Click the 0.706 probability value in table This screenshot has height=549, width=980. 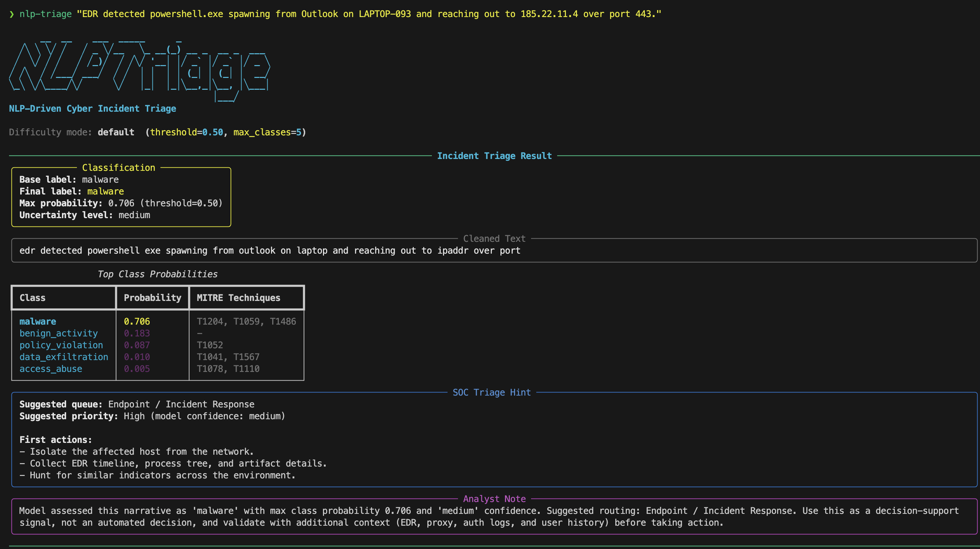point(136,322)
